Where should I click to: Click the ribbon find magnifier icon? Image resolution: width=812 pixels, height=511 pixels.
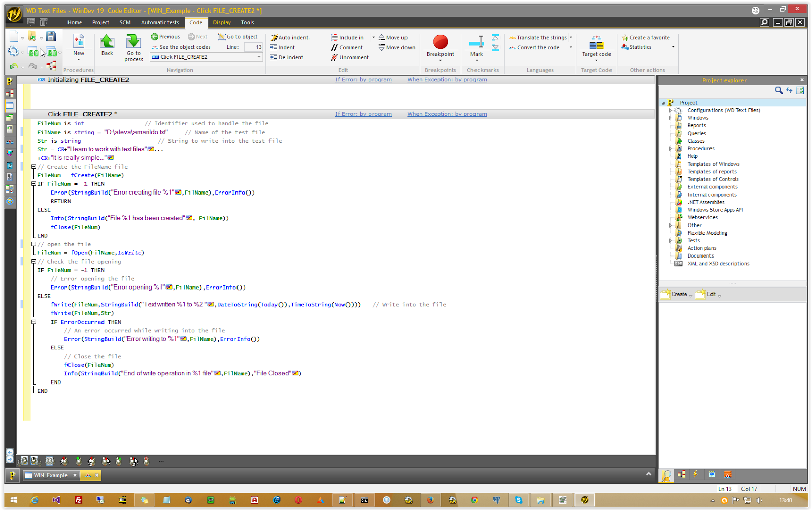click(x=764, y=22)
